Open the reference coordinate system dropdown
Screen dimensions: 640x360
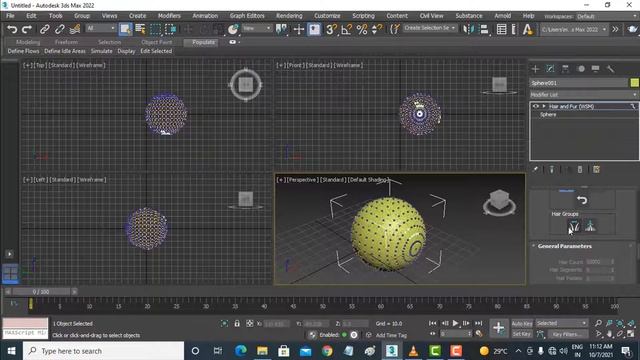point(257,28)
